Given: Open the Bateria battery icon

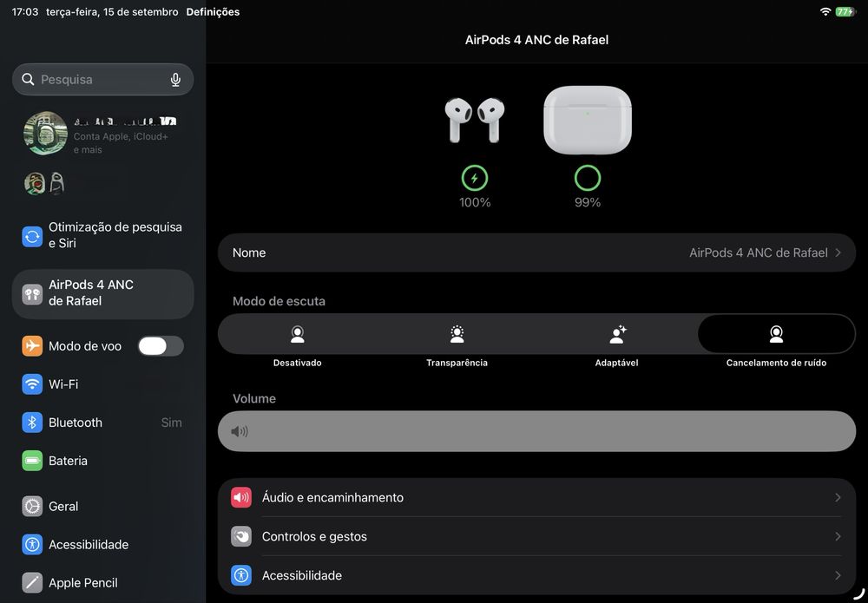Looking at the screenshot, I should pyautogui.click(x=32, y=461).
